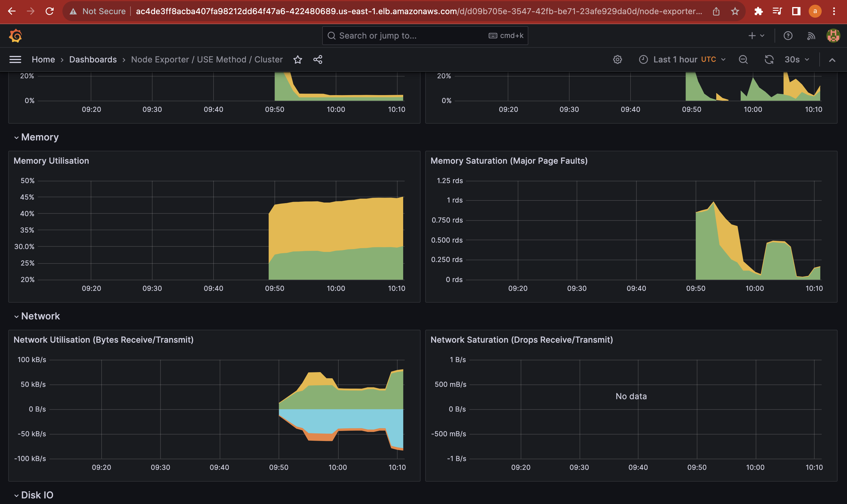Screen dimensions: 847x504
Task: Toggle the top-bar collapse chevron
Action: coord(832,60)
